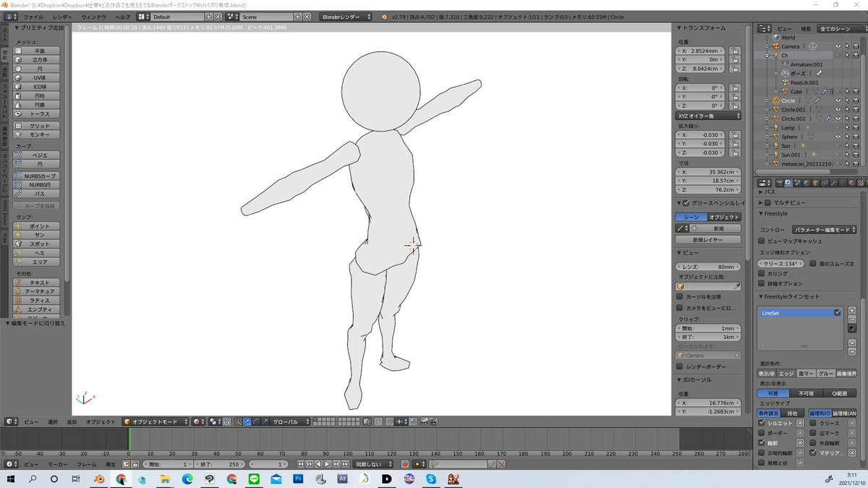Lock the X position value

click(734, 51)
